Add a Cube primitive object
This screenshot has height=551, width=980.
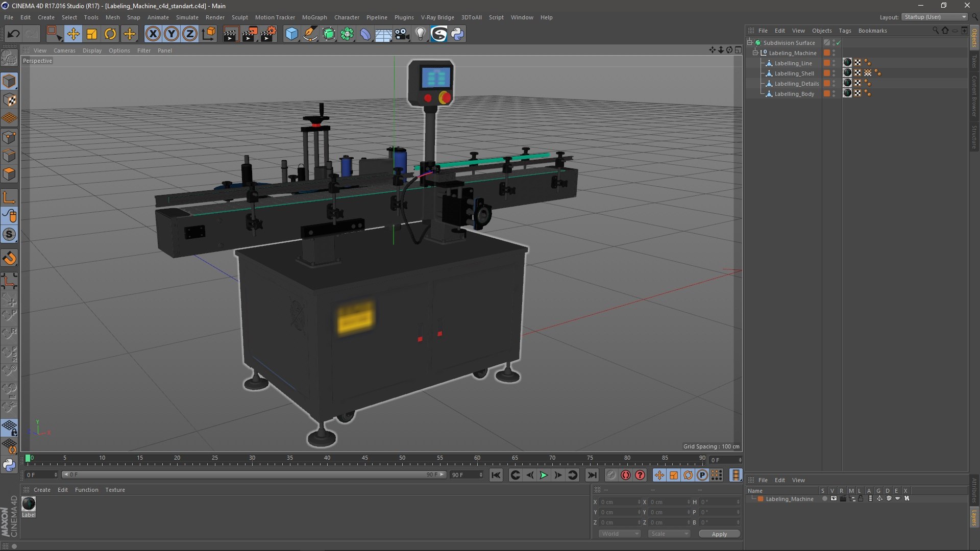tap(291, 34)
